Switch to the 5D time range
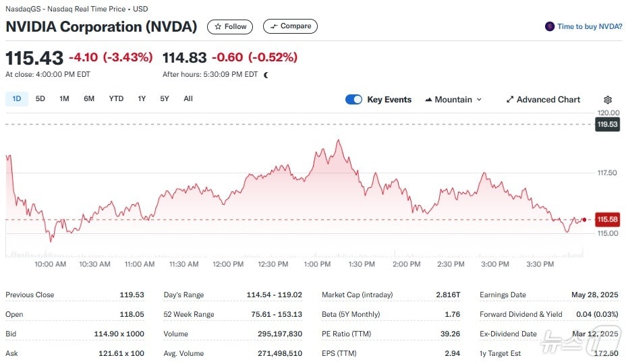The width and height of the screenshot is (628, 364). click(x=40, y=99)
